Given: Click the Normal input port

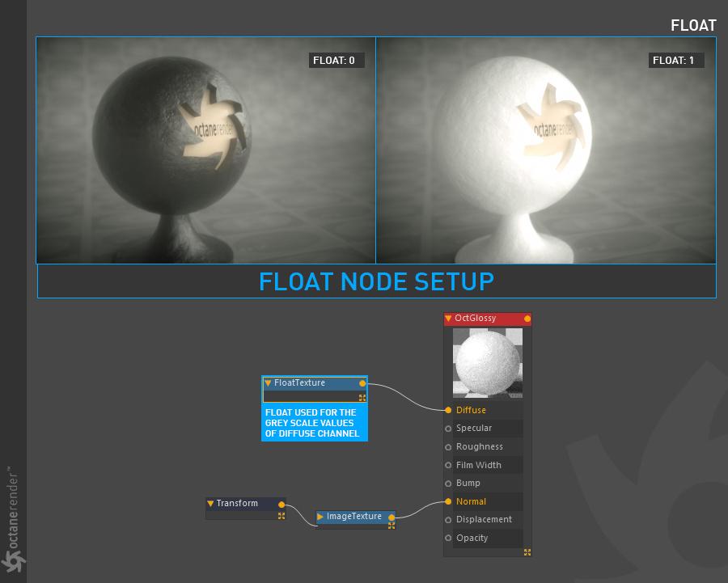Looking at the screenshot, I should 448,501.
